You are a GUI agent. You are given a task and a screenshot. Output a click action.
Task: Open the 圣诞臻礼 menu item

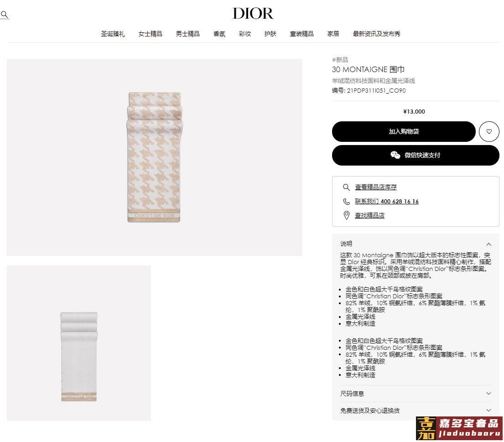click(x=113, y=34)
